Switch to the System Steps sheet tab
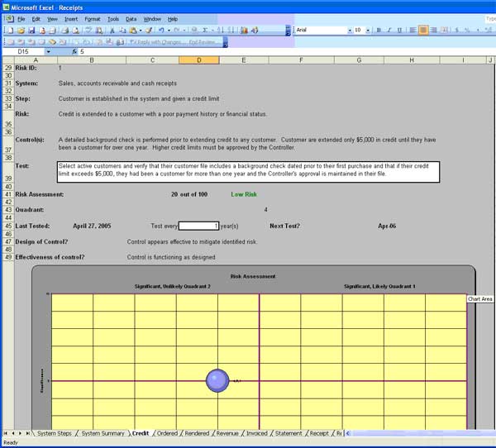496x448 pixels. [55, 433]
